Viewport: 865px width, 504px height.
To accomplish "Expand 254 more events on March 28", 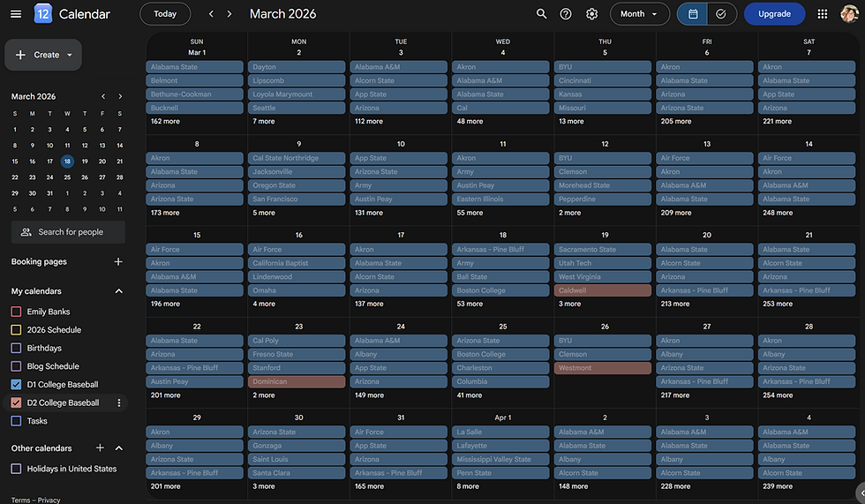I will (778, 395).
